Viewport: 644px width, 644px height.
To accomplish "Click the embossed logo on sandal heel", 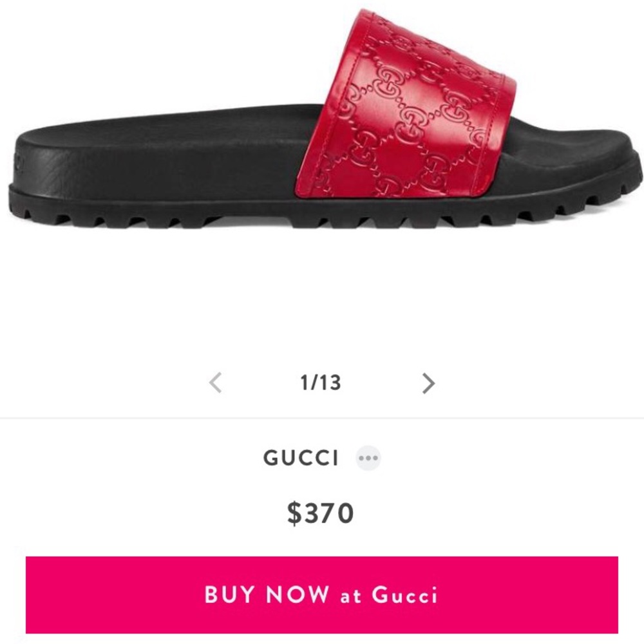I will (x=17, y=162).
